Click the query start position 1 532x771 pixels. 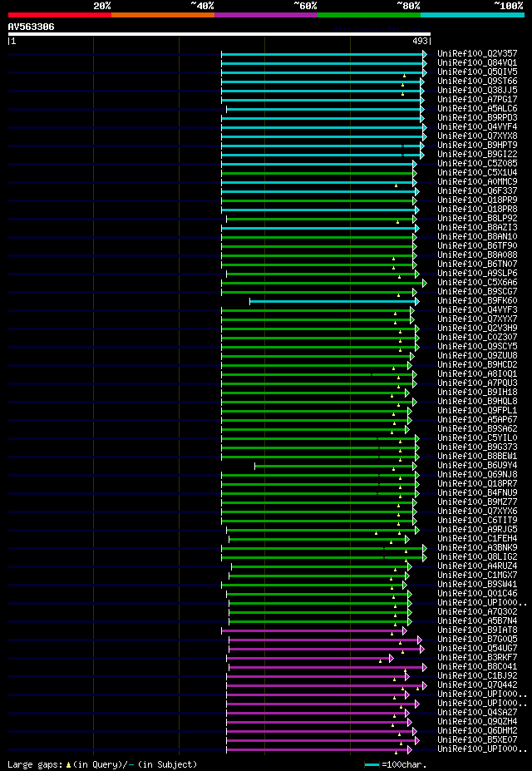[12, 42]
